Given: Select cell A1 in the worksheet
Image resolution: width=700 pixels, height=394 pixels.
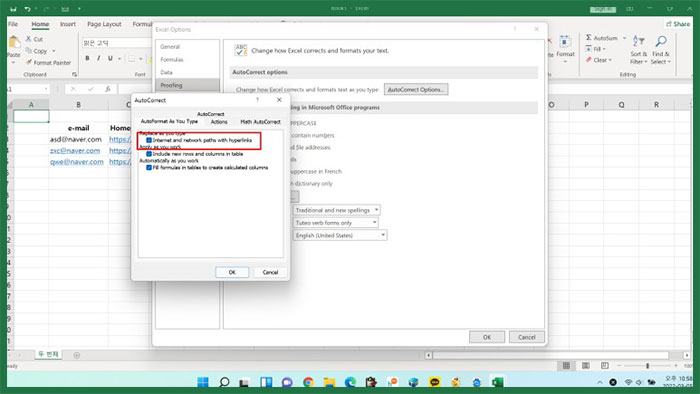Looking at the screenshot, I should pyautogui.click(x=31, y=116).
